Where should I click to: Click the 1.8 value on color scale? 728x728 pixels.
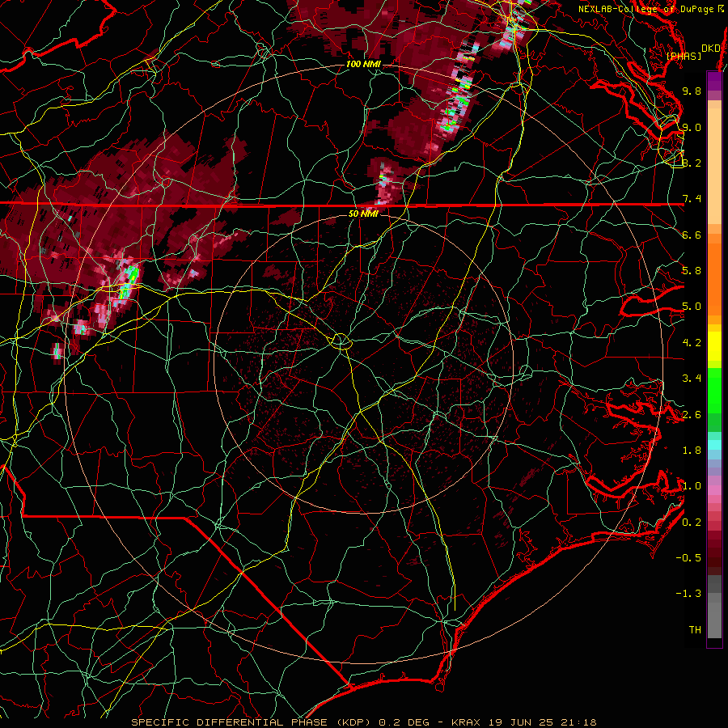click(692, 451)
